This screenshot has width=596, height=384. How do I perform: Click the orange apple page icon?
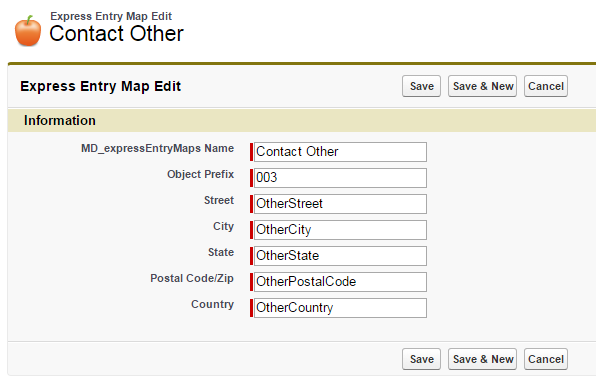28,31
